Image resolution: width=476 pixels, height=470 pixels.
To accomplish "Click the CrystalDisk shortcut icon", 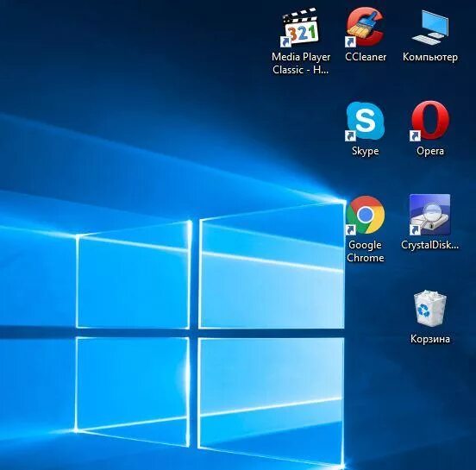I will 429,215.
